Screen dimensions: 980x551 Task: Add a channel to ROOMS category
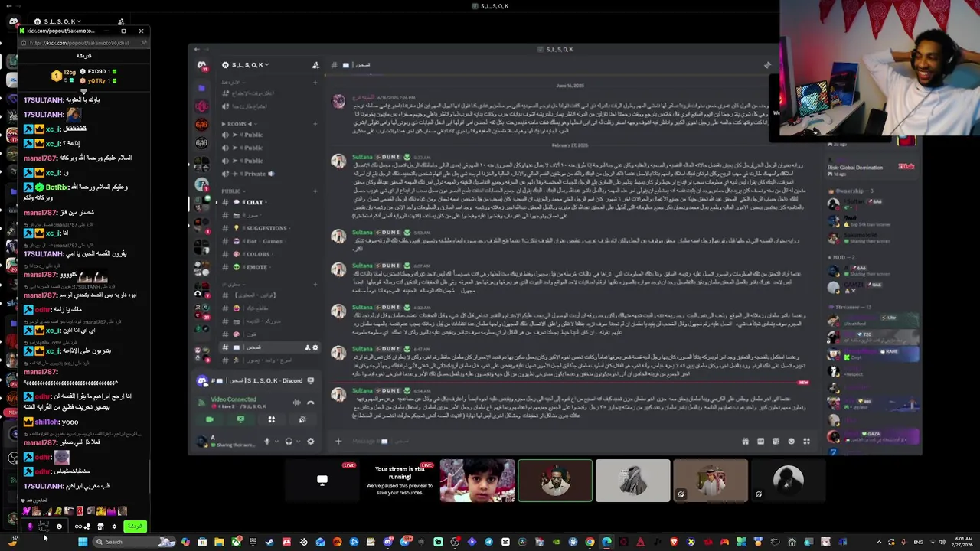pos(315,123)
